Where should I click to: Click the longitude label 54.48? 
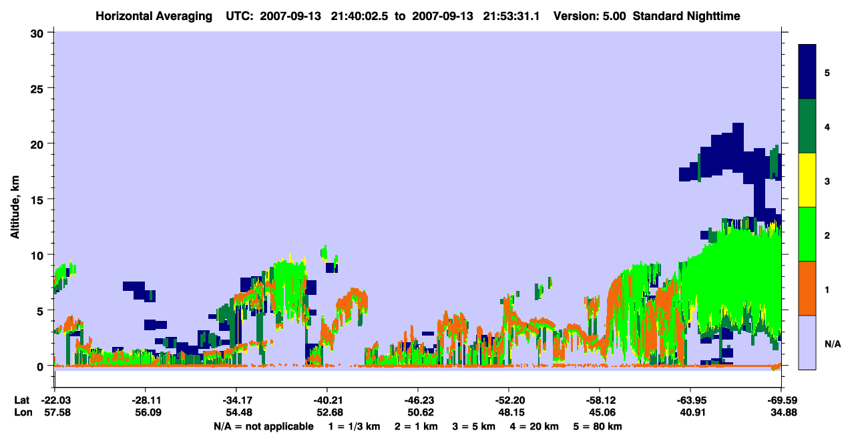(238, 412)
